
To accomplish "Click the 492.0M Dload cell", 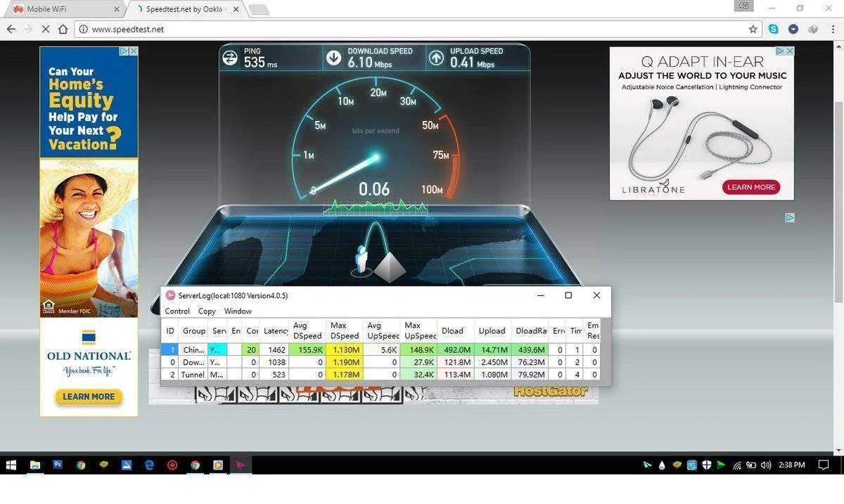I will coord(455,349).
